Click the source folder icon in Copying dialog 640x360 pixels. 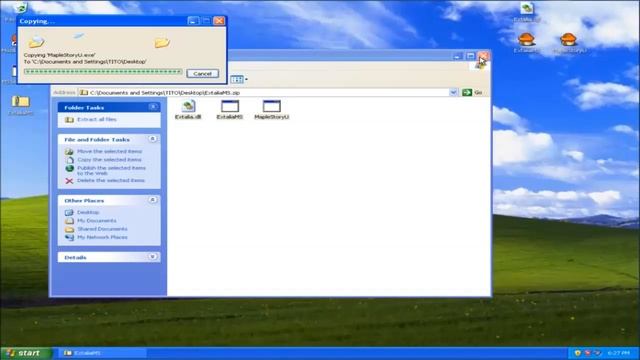coord(36,42)
